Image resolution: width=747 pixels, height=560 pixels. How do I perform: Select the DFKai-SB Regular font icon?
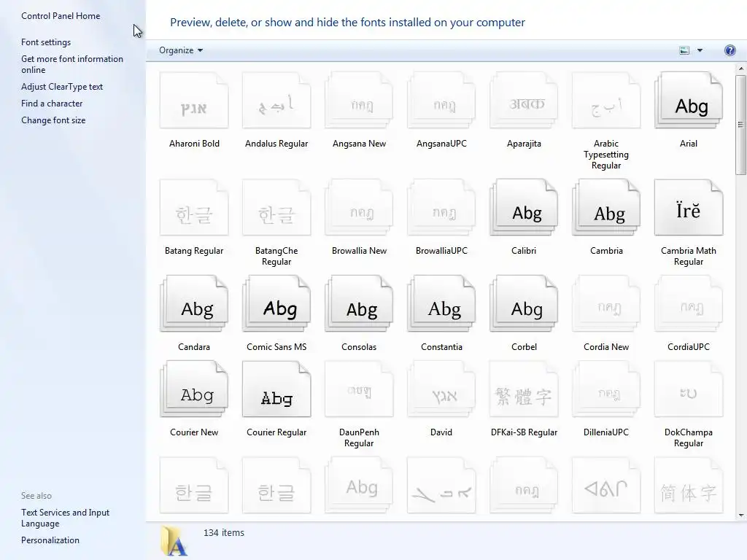pos(524,389)
